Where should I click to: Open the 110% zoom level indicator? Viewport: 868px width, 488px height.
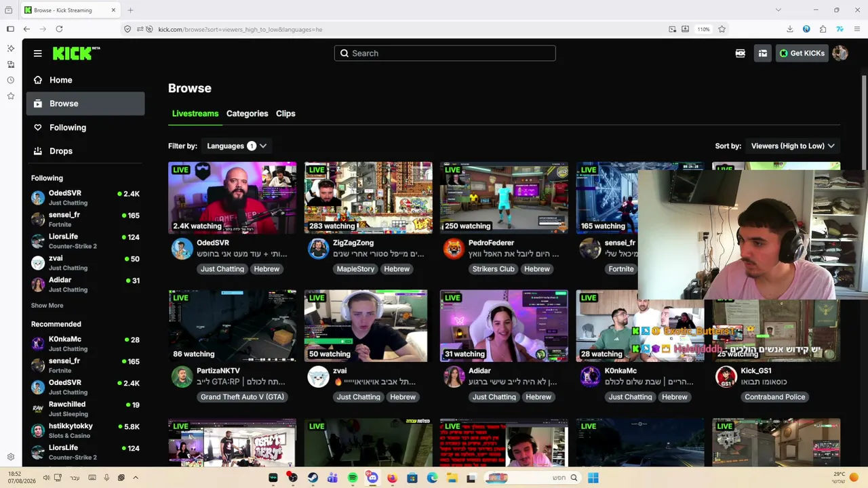click(x=703, y=29)
